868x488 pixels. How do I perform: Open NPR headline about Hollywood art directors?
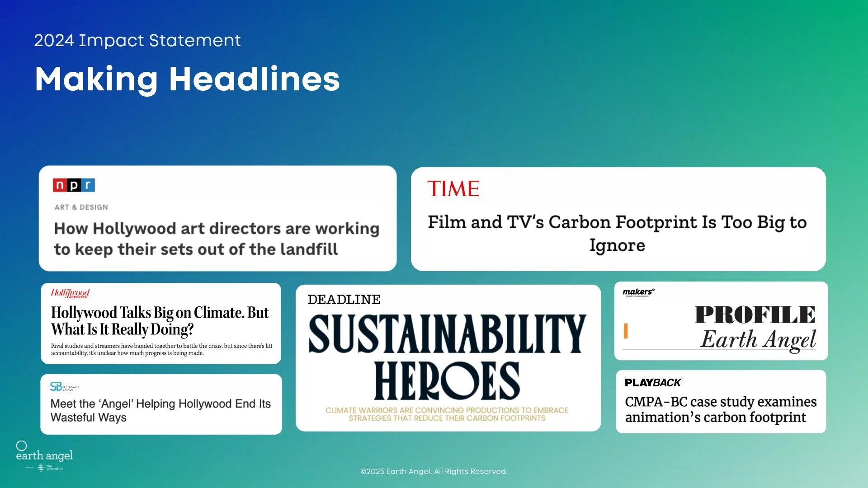(x=216, y=239)
